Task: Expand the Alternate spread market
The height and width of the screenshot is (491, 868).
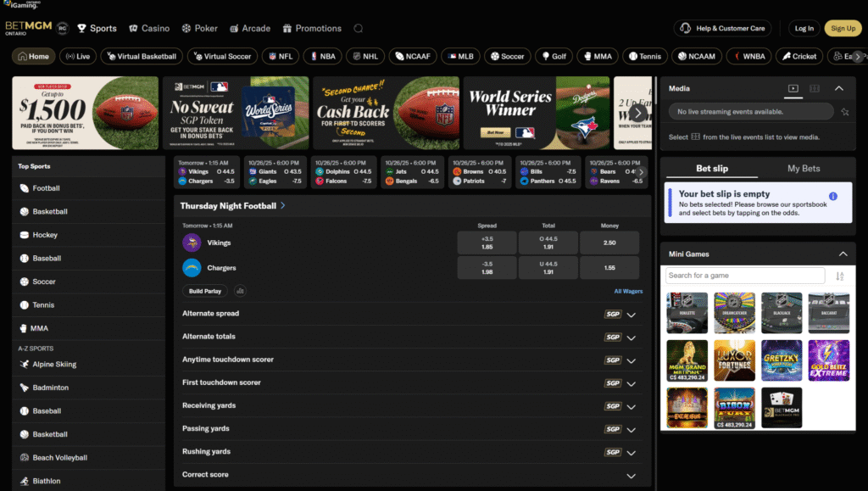Action: [x=631, y=314]
